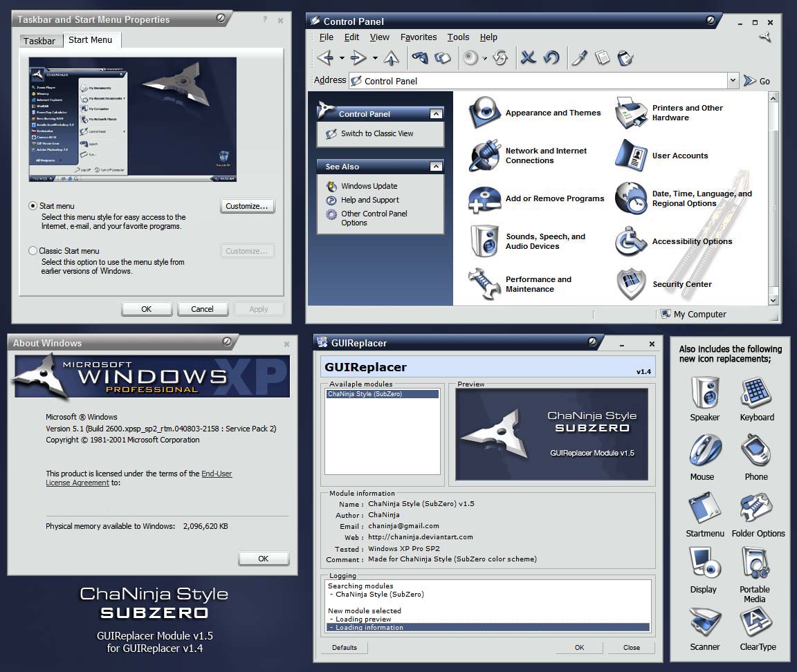Click Customize next to Start menu
Viewport: 797px width, 672px height.
(x=247, y=206)
